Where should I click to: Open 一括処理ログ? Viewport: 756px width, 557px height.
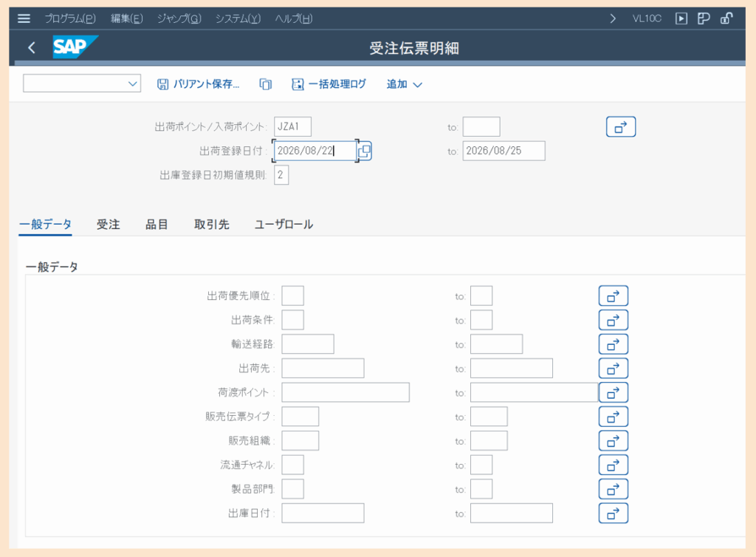(x=329, y=84)
